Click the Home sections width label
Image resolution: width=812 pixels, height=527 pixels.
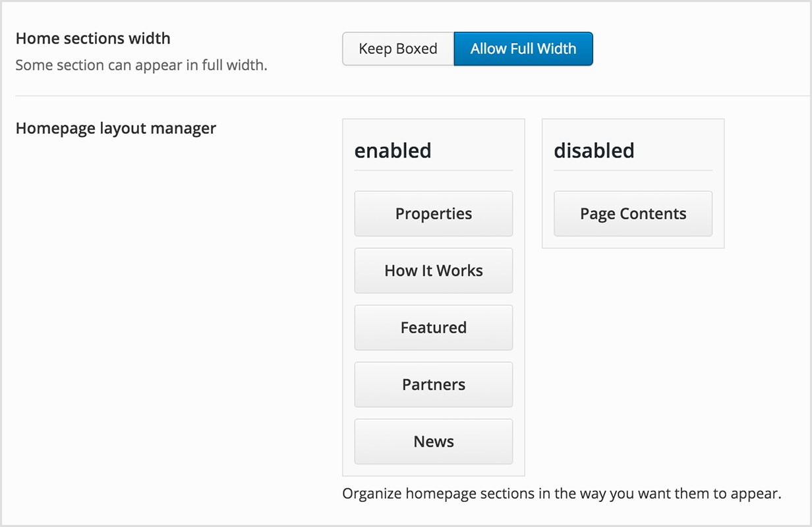tap(93, 38)
